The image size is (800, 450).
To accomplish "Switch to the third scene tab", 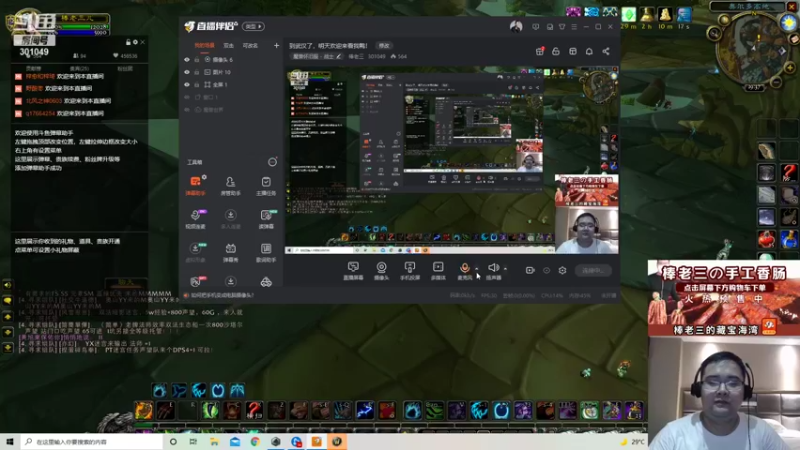I will point(250,45).
